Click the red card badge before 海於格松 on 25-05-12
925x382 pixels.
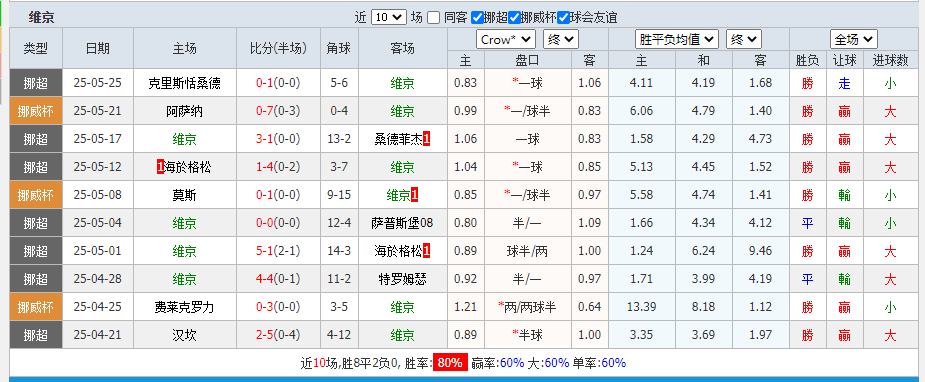click(160, 167)
